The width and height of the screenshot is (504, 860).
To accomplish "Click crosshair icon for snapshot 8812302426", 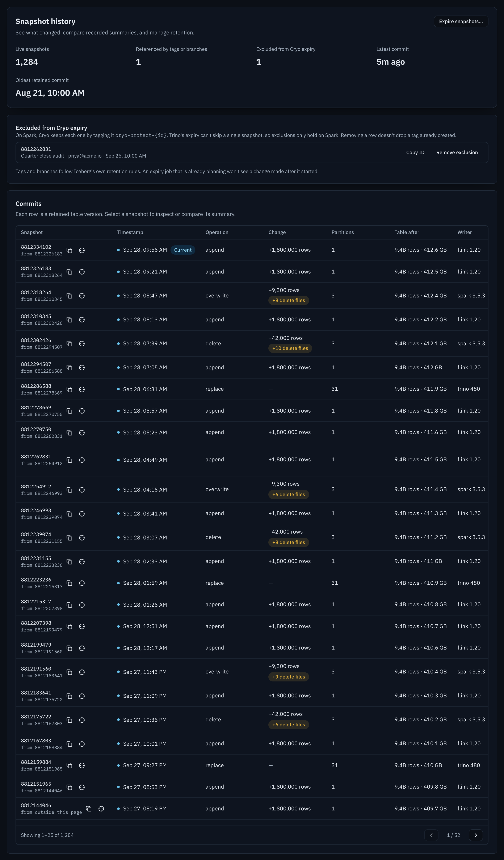I will (82, 344).
